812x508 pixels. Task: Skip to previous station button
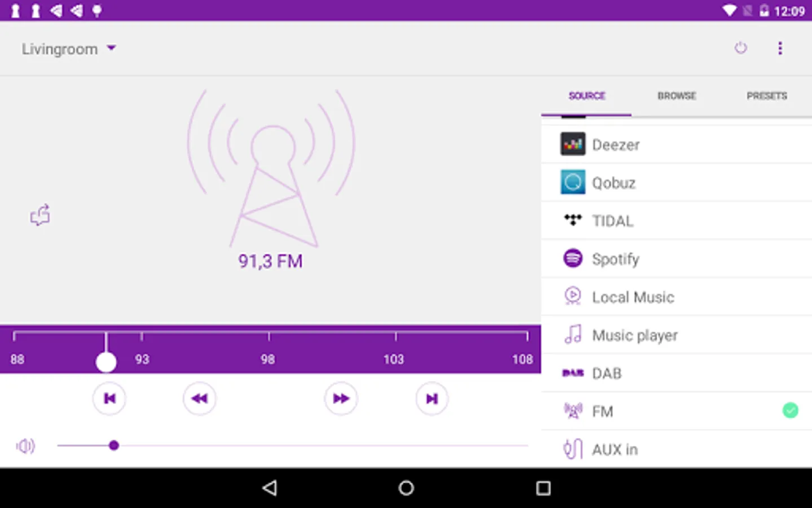109,398
